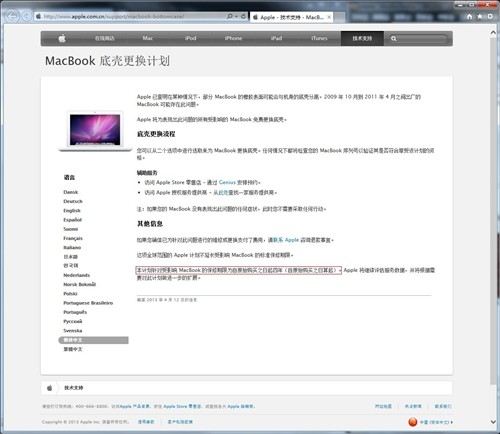
Task: Expand the address bar search dropdown arrow
Action: [236, 16]
